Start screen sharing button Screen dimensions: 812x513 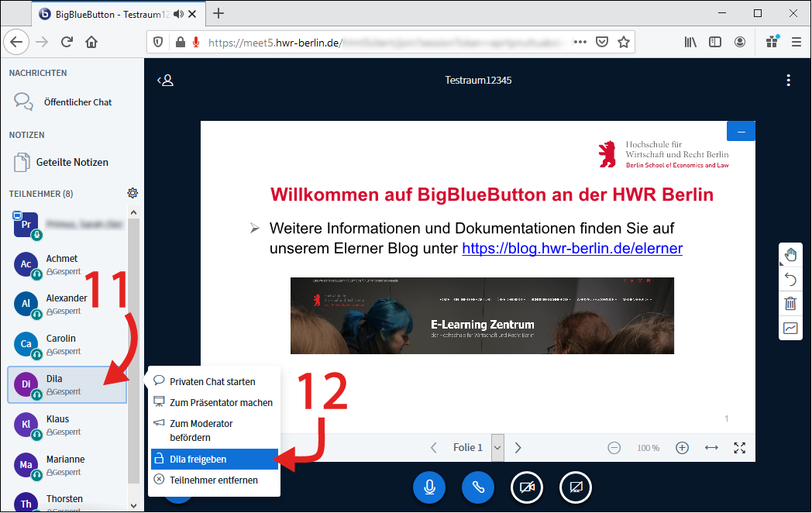tap(576, 487)
